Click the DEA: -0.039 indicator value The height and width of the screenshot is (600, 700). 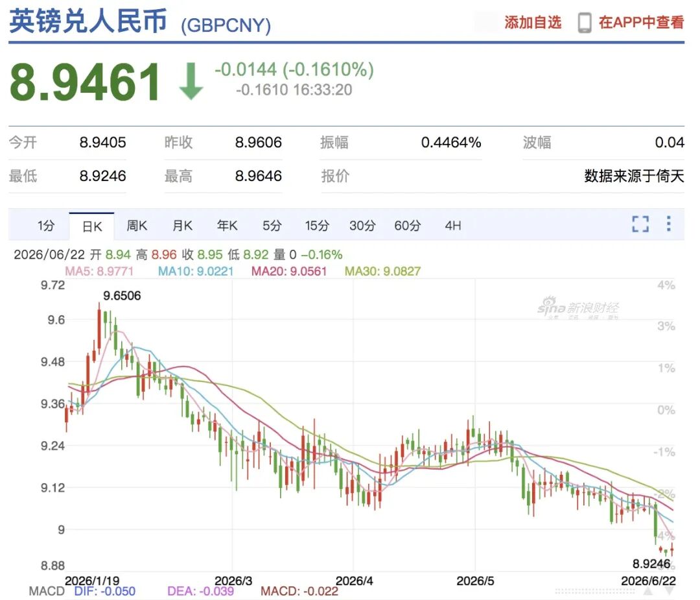point(200,592)
